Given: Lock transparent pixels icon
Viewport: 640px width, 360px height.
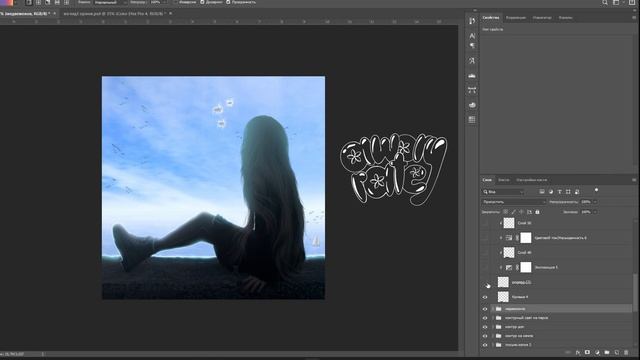Looking at the screenshot, I should pos(505,212).
